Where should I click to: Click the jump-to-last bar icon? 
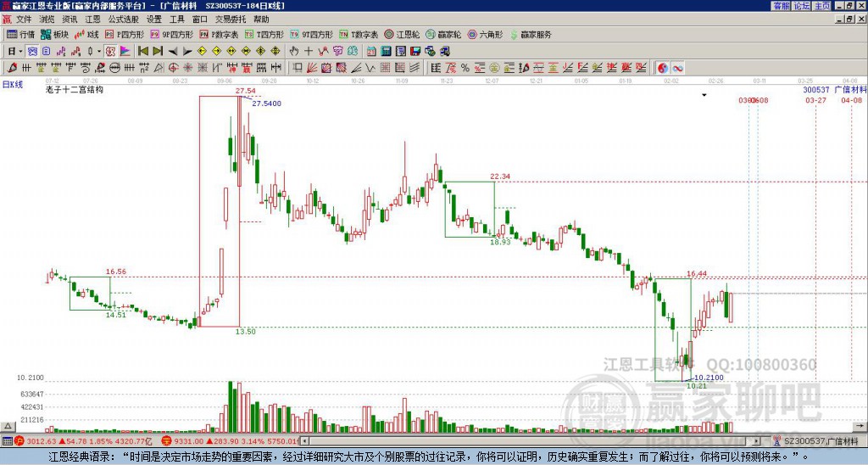(158, 51)
